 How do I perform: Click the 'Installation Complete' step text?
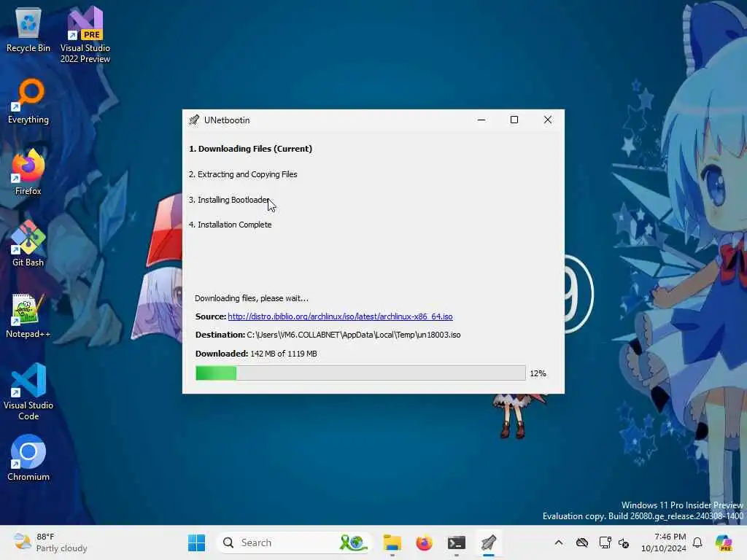coord(230,225)
